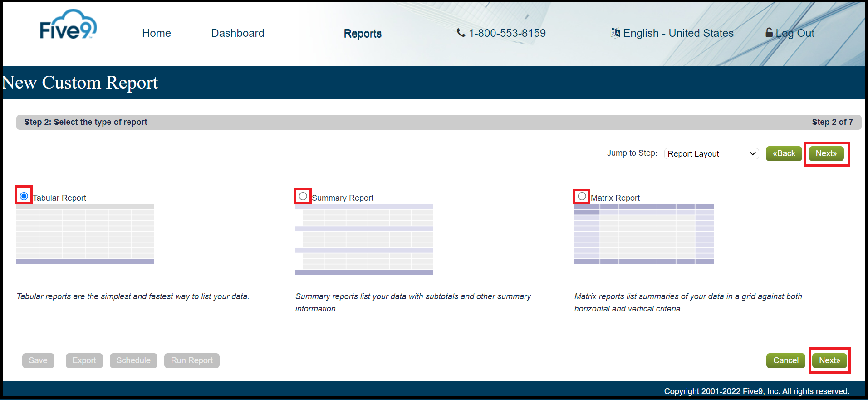Click the phone icon beside 1-800-553-8159
This screenshot has width=868, height=400.
[461, 33]
